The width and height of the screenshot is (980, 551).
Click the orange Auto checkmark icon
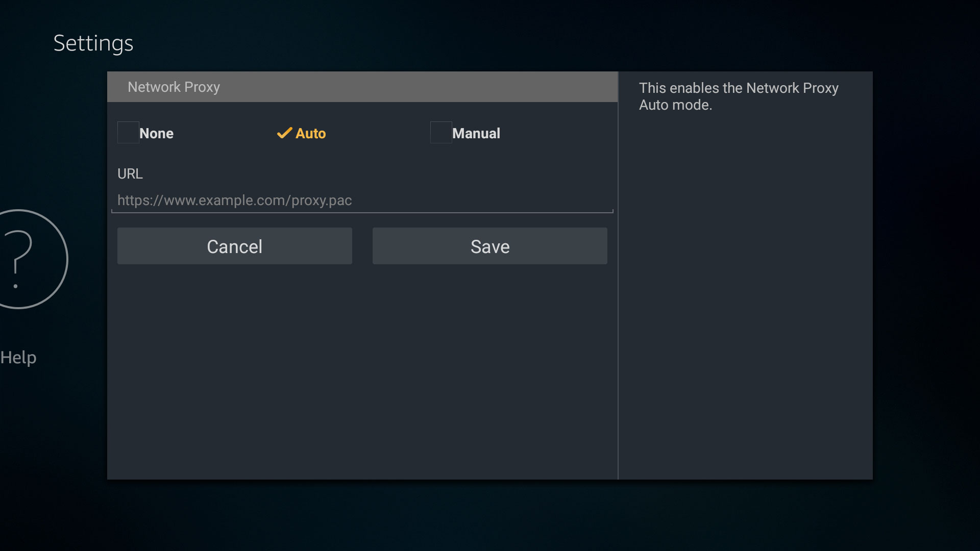[284, 133]
